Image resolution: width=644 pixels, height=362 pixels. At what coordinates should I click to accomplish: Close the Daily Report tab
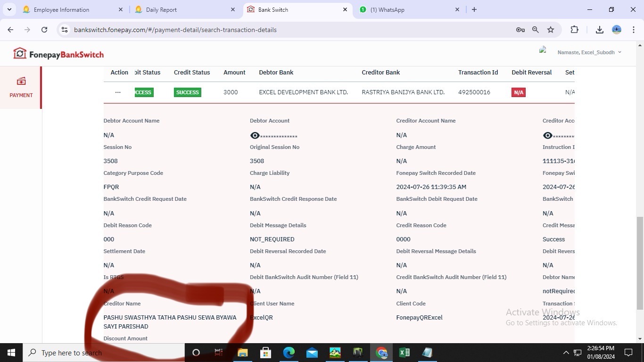[x=233, y=9]
